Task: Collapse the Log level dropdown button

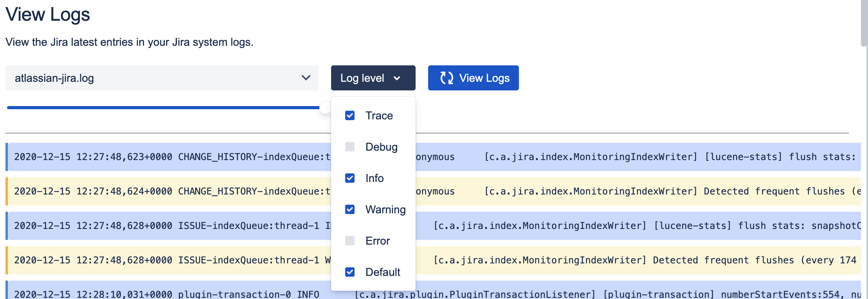Action: (373, 78)
